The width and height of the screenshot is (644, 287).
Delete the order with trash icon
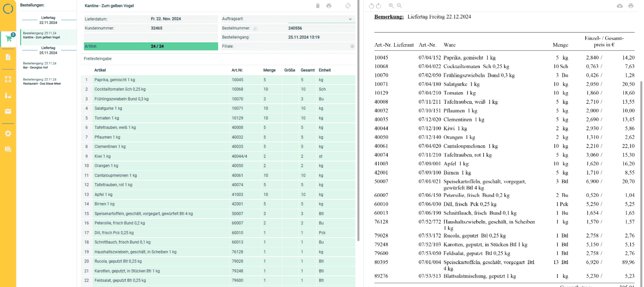point(317,6)
